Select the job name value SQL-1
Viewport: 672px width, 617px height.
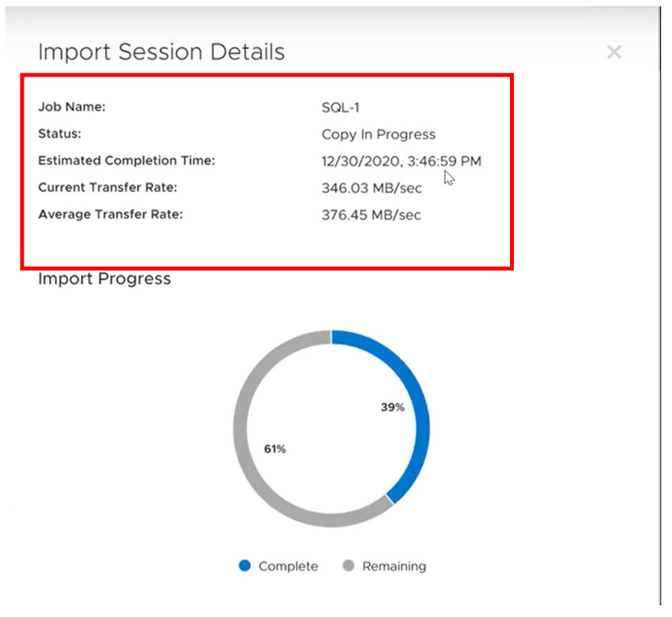coord(340,108)
